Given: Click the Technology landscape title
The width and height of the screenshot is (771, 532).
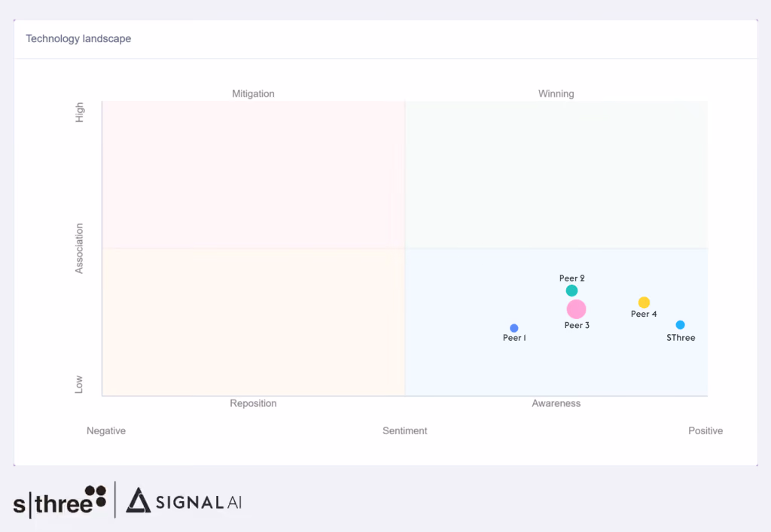Looking at the screenshot, I should click(78, 39).
